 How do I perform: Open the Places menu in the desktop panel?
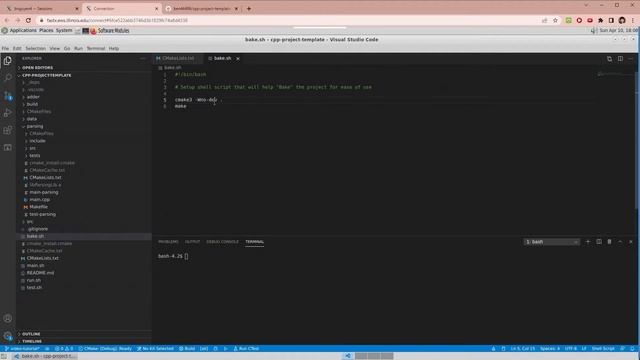46,31
